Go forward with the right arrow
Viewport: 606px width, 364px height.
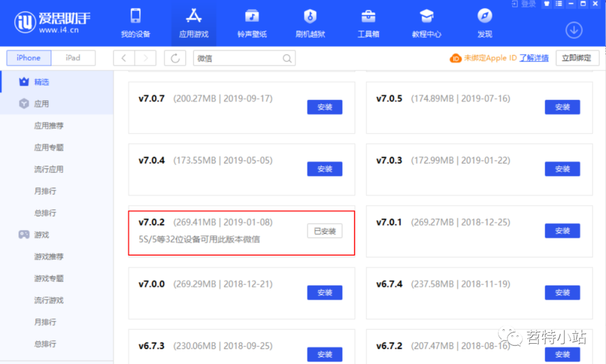[x=145, y=58]
